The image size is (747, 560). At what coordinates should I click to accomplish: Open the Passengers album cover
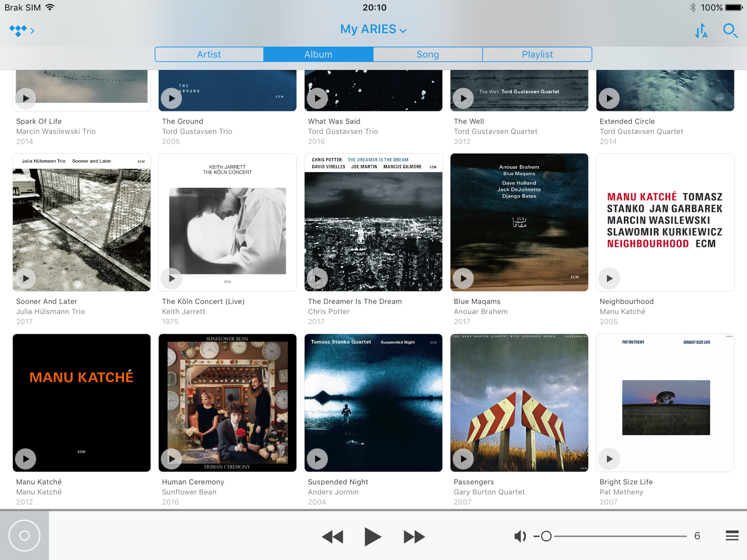(x=519, y=403)
